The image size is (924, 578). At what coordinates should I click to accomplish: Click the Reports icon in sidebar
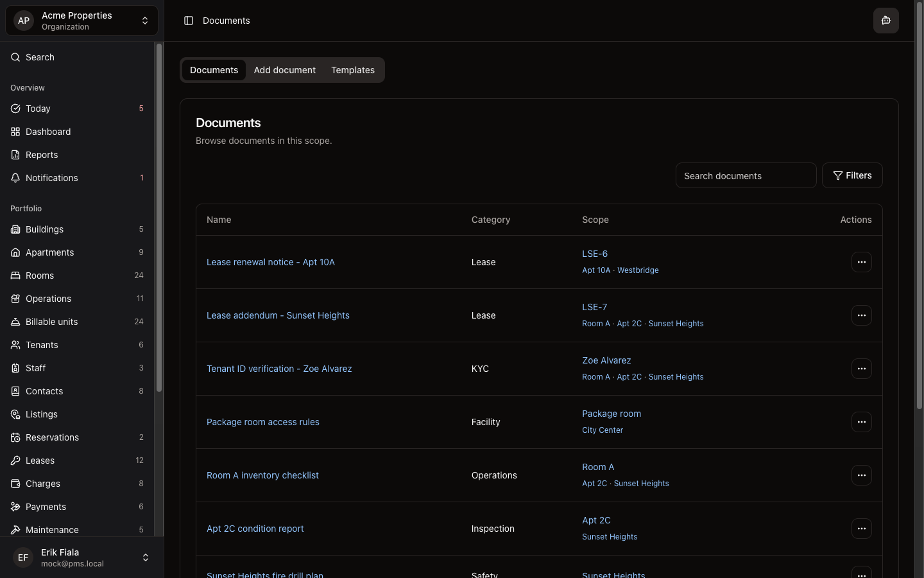(x=15, y=155)
